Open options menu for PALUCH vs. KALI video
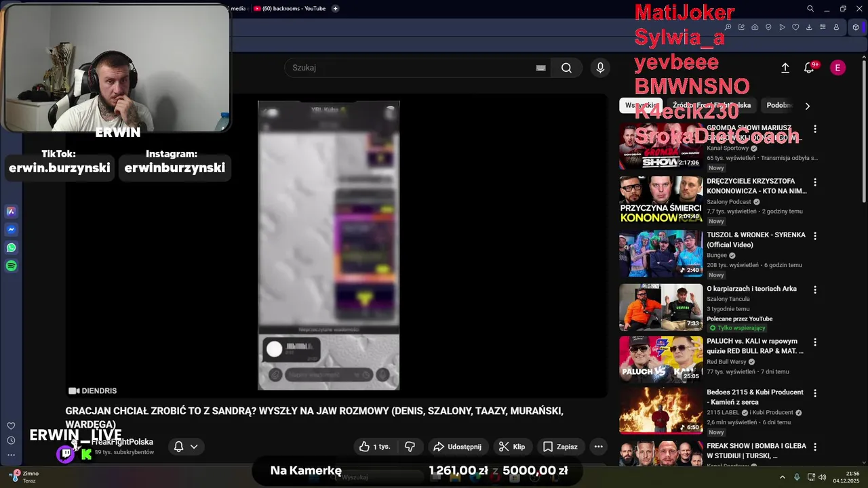 (x=815, y=342)
